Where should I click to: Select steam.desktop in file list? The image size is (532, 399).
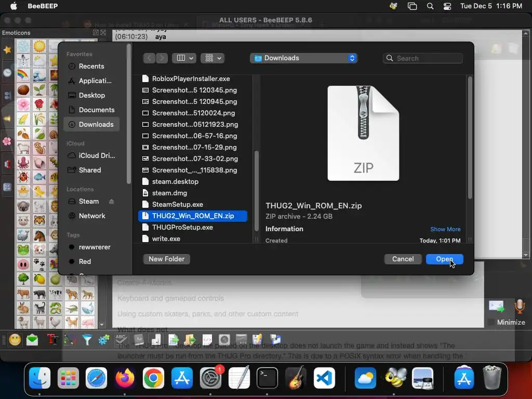pyautogui.click(x=193, y=181)
